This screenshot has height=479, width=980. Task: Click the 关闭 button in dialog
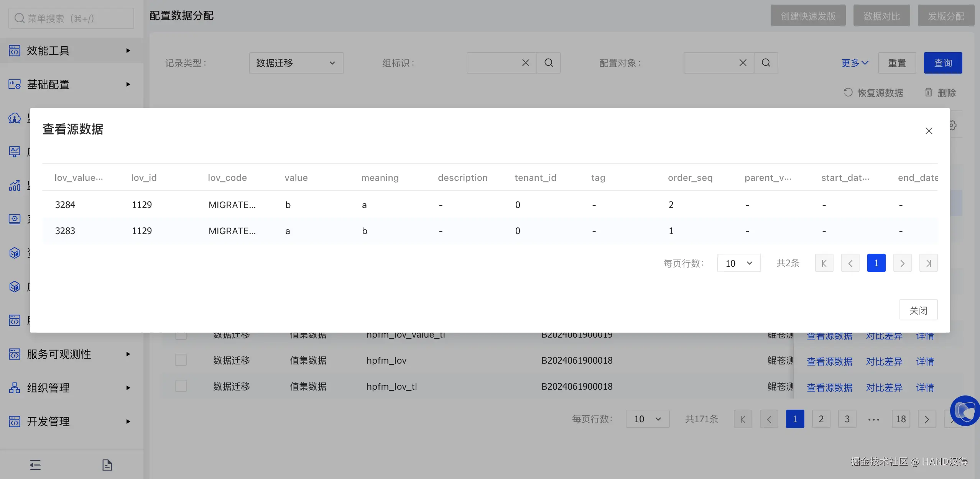tap(918, 310)
